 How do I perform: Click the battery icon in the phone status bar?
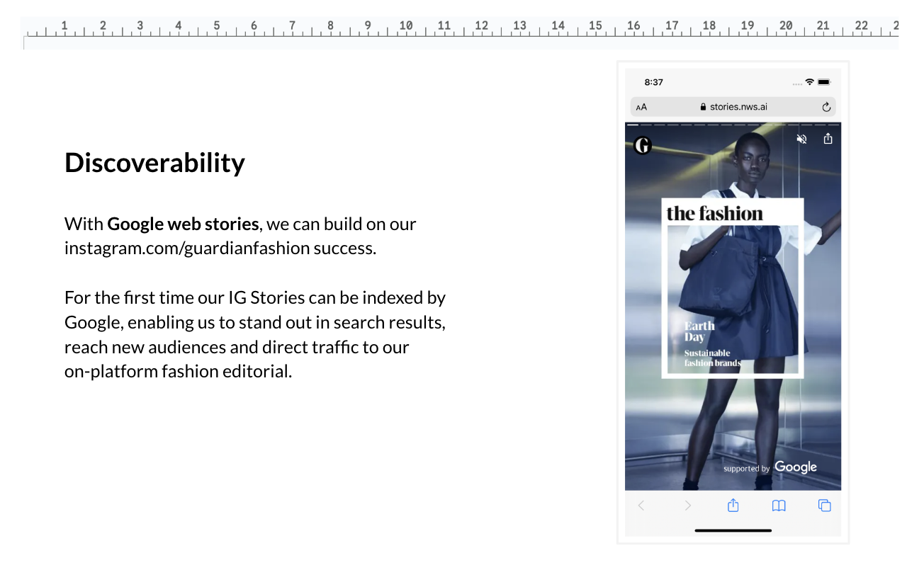(823, 82)
